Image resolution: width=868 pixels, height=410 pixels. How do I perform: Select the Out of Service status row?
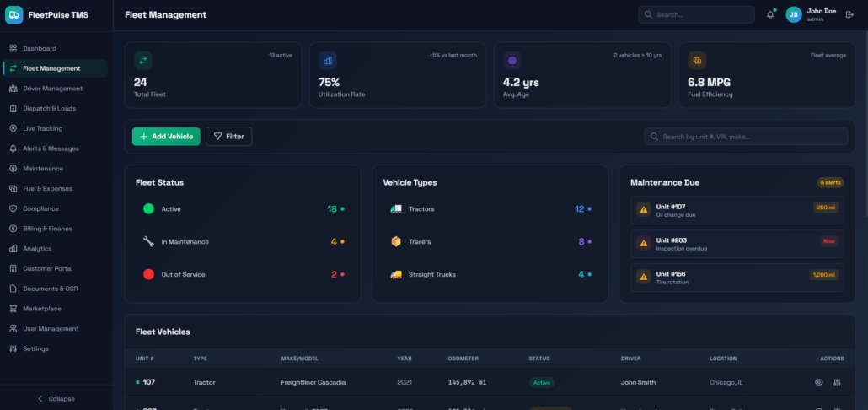click(x=242, y=274)
